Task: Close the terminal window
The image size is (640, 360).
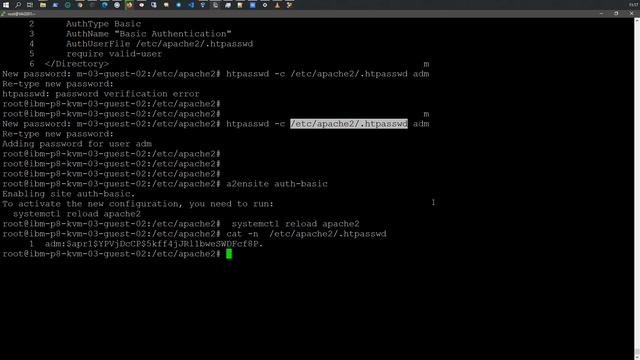Action: coord(631,13)
